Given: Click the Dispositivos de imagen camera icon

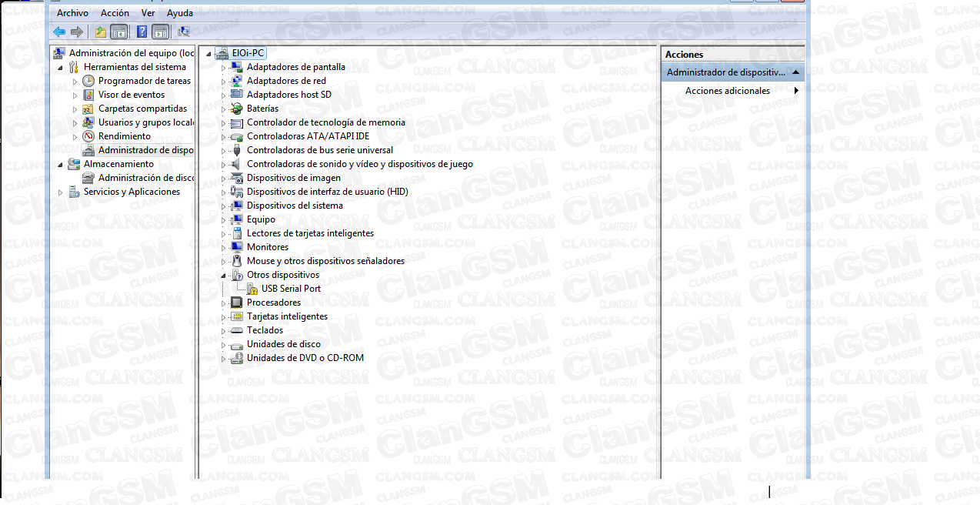Looking at the screenshot, I should (x=237, y=178).
